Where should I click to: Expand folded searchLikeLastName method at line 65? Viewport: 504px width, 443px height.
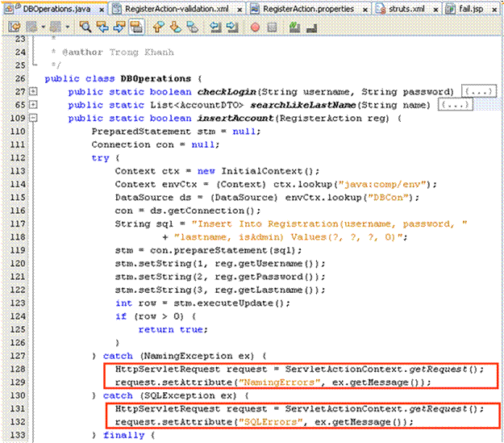tap(33, 105)
